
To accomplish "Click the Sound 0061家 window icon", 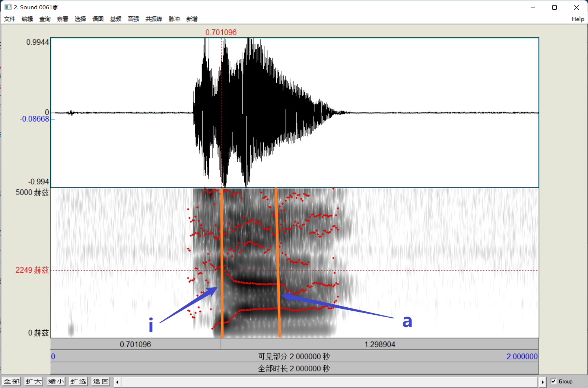I will tap(7, 7).
